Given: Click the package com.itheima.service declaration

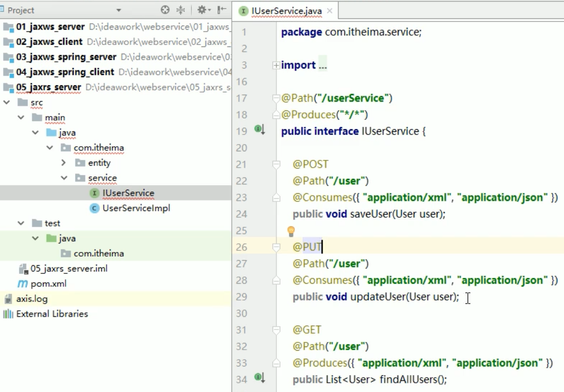Looking at the screenshot, I should (x=351, y=32).
